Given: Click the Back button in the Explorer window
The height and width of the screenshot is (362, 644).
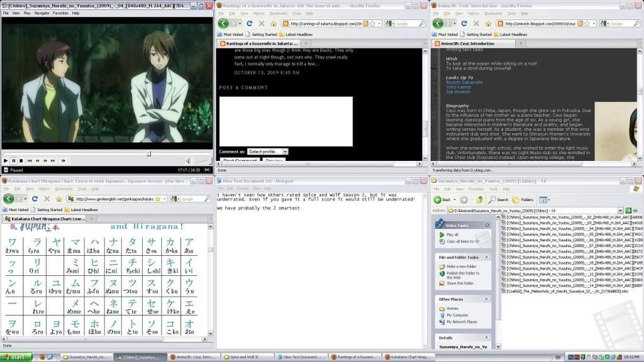Looking at the screenshot, I should pyautogui.click(x=442, y=200).
